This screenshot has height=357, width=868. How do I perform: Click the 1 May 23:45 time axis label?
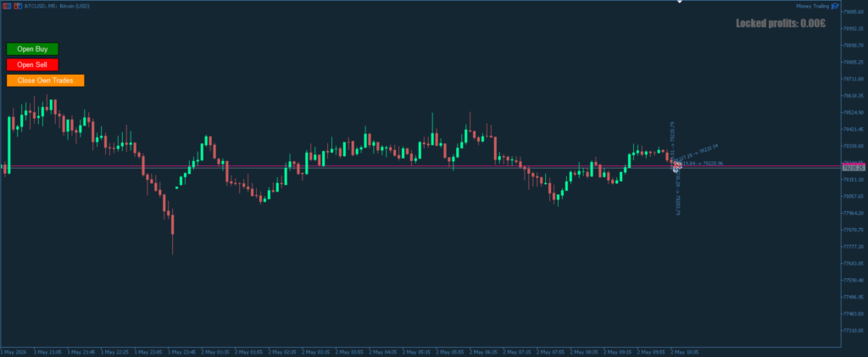181,352
